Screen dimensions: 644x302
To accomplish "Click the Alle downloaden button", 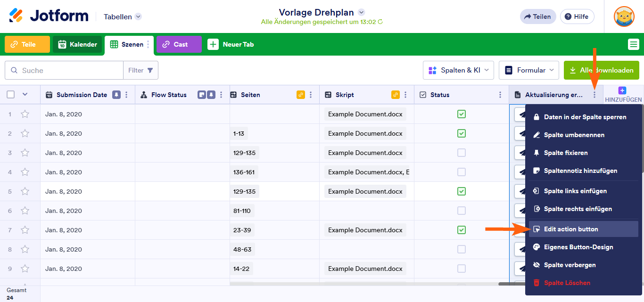I will click(602, 70).
